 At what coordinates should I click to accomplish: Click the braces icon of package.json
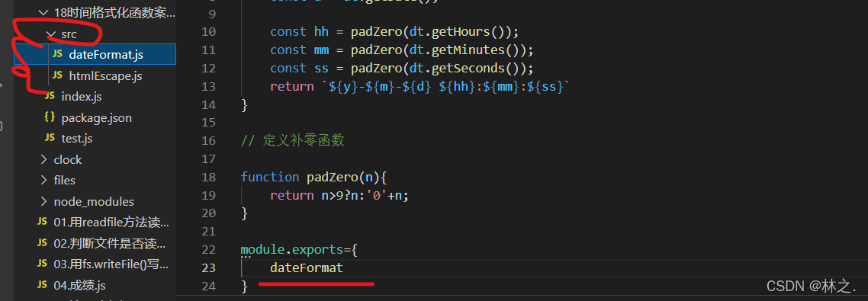pyautogui.click(x=50, y=117)
